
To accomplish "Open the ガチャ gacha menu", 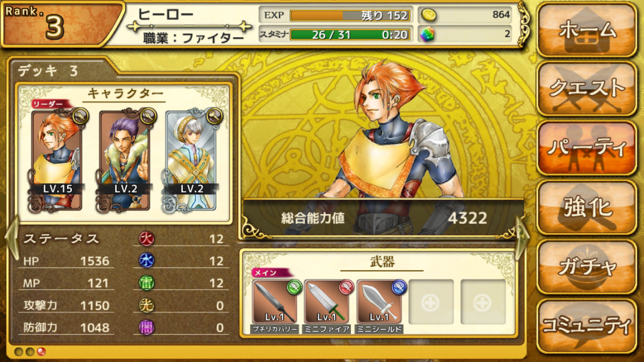I will (x=587, y=266).
